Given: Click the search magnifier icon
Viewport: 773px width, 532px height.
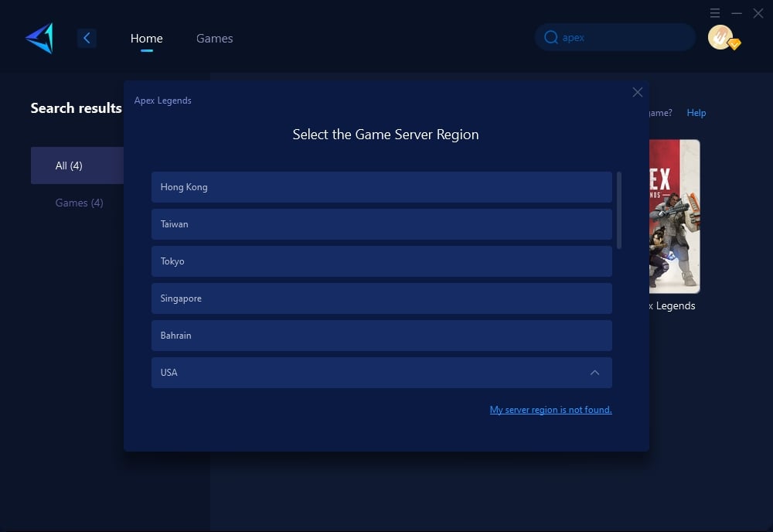Looking at the screenshot, I should click(550, 37).
